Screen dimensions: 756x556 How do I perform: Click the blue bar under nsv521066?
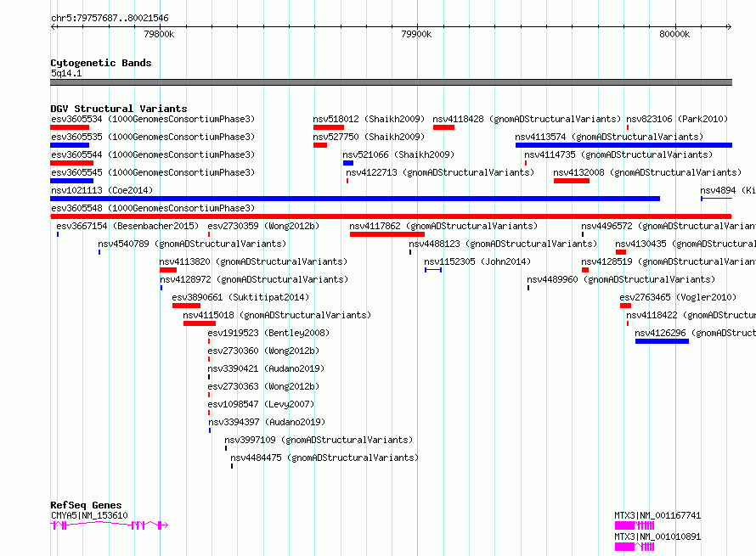(x=348, y=163)
